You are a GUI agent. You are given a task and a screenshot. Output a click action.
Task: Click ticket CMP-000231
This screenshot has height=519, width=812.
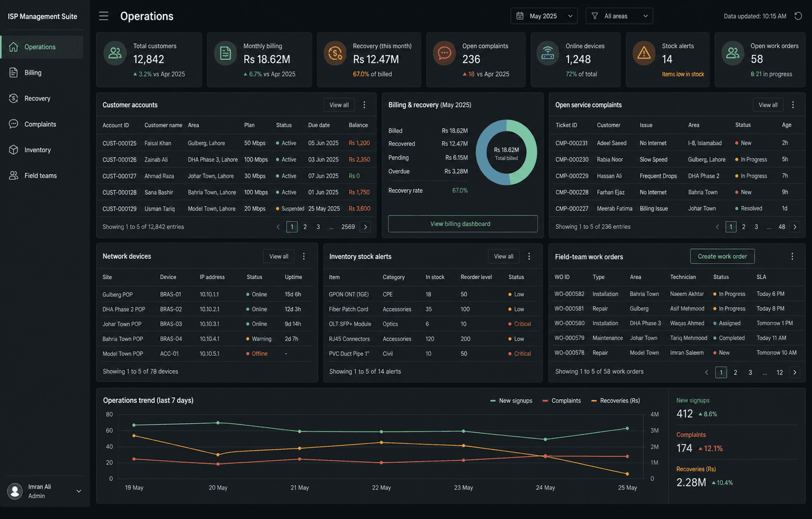tap(572, 143)
